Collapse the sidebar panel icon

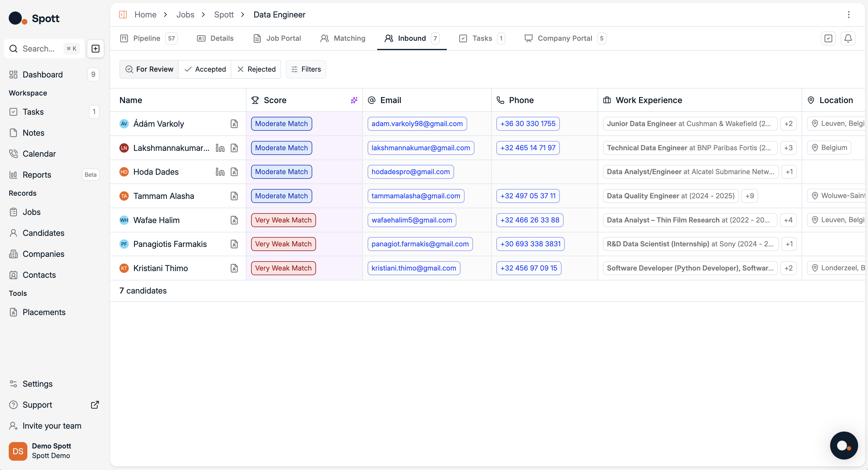point(123,15)
